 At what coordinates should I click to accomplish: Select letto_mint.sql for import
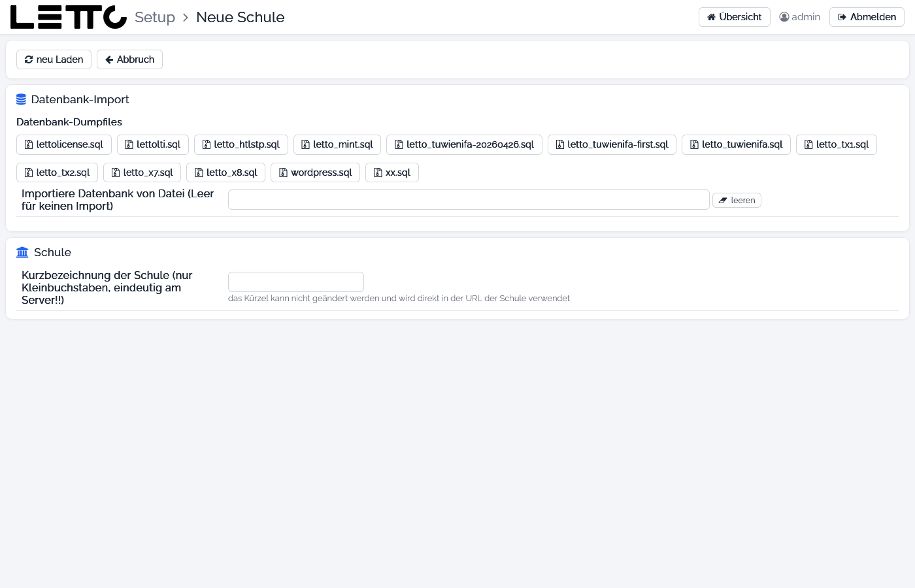[337, 144]
